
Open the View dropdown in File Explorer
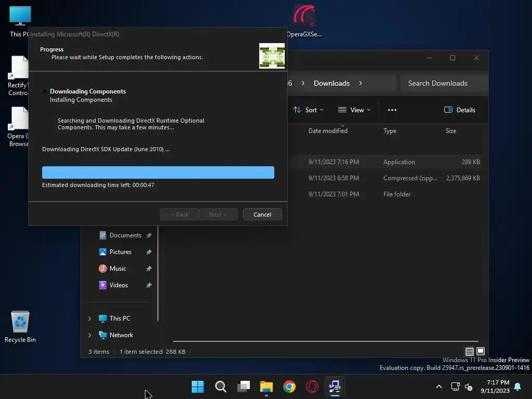coord(354,110)
